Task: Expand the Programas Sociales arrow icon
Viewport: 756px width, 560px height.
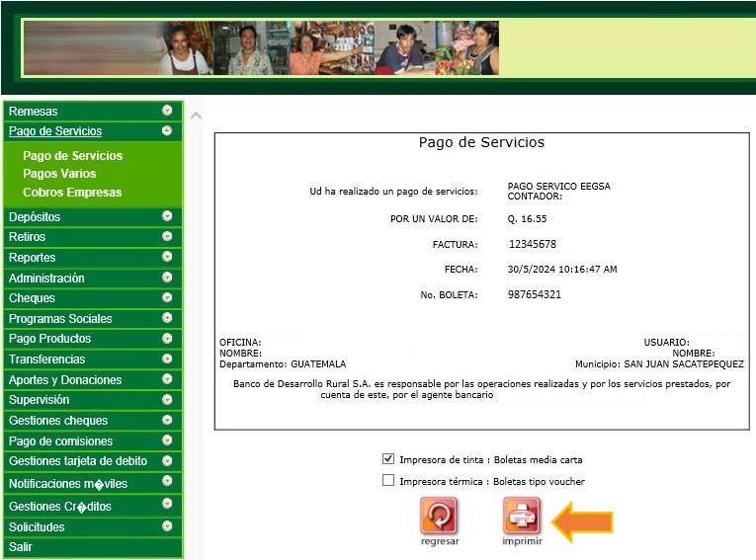Action: coord(167,318)
